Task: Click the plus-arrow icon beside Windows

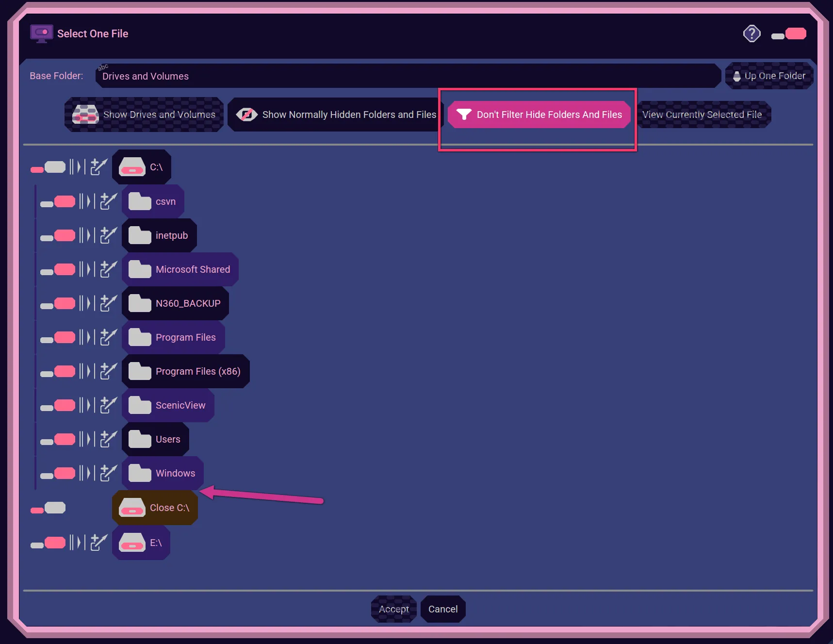Action: (109, 473)
